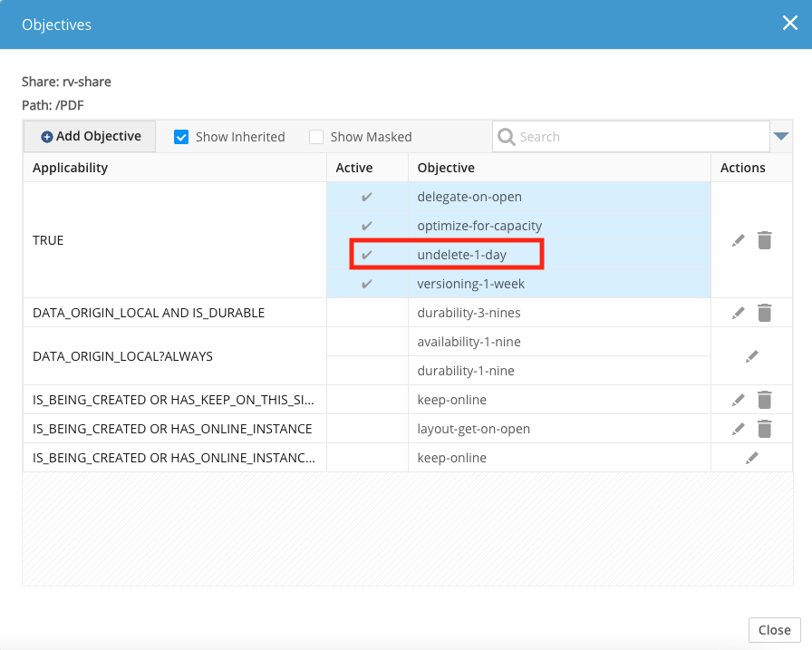The image size is (812, 650).
Task: Click the Close button at the bottom
Action: (774, 630)
